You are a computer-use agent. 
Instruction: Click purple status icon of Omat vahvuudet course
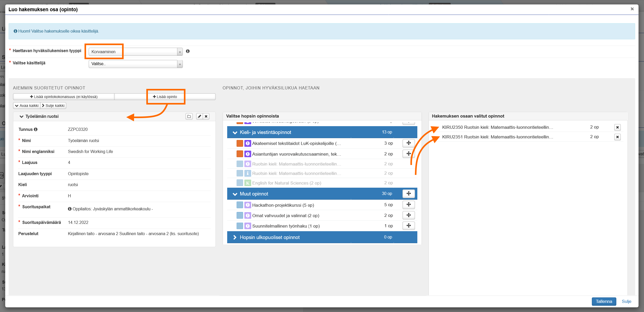pyautogui.click(x=248, y=216)
